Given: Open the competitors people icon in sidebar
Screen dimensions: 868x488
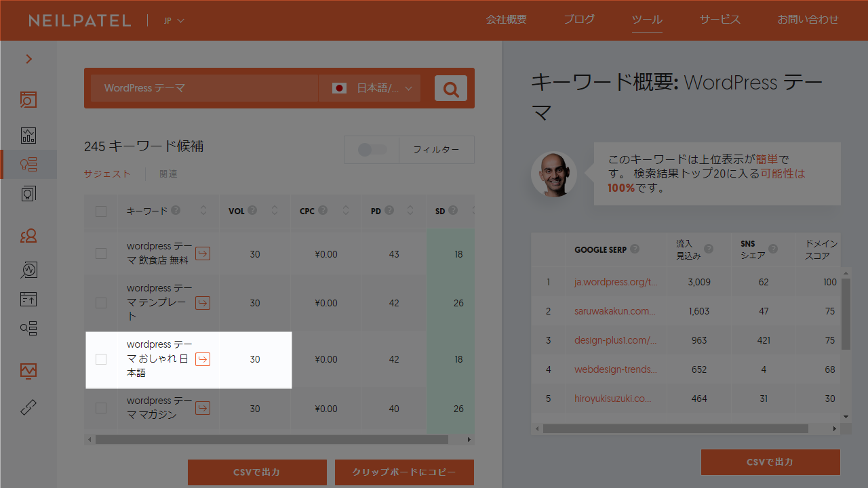Looking at the screenshot, I should [28, 236].
